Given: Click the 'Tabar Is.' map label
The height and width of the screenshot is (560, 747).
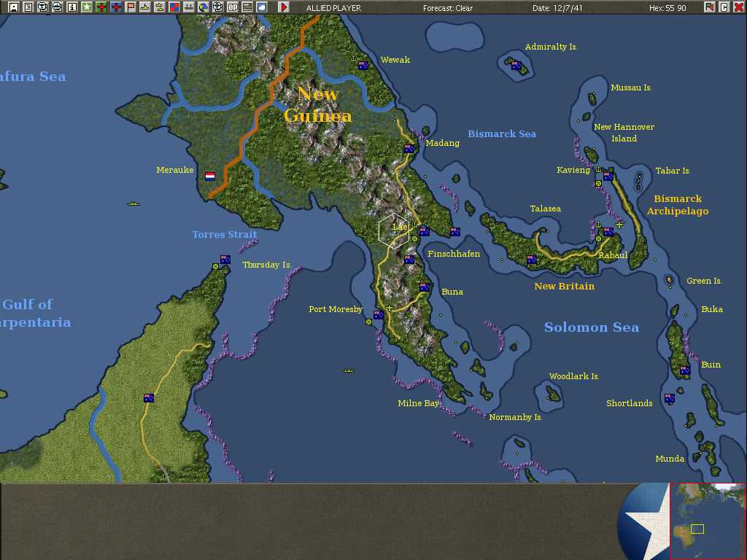Looking at the screenshot, I should (x=673, y=171).
